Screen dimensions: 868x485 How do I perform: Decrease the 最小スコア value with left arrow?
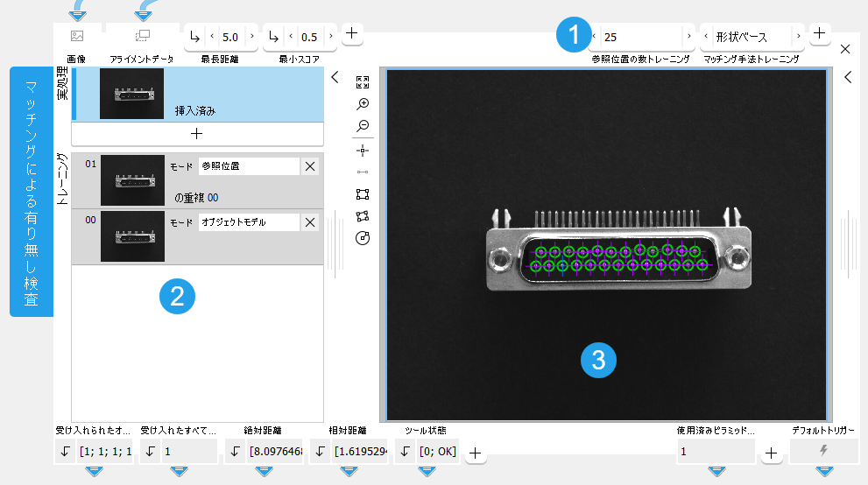point(291,37)
